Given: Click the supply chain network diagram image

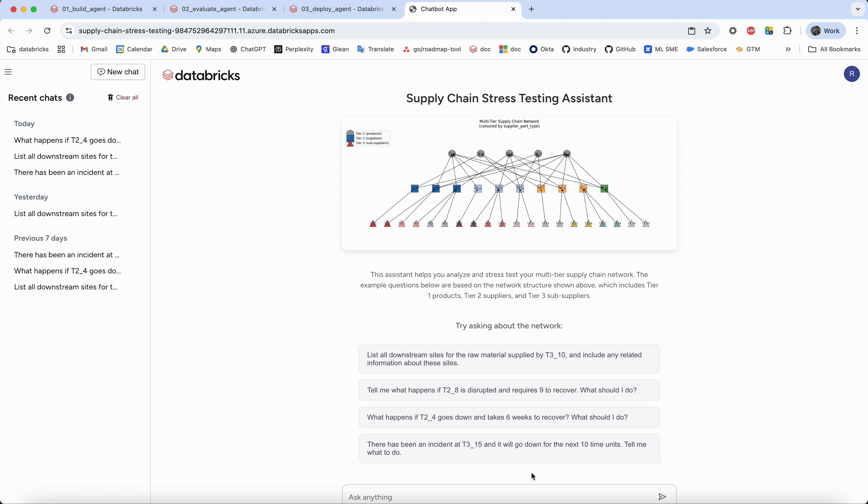Looking at the screenshot, I should [x=509, y=184].
